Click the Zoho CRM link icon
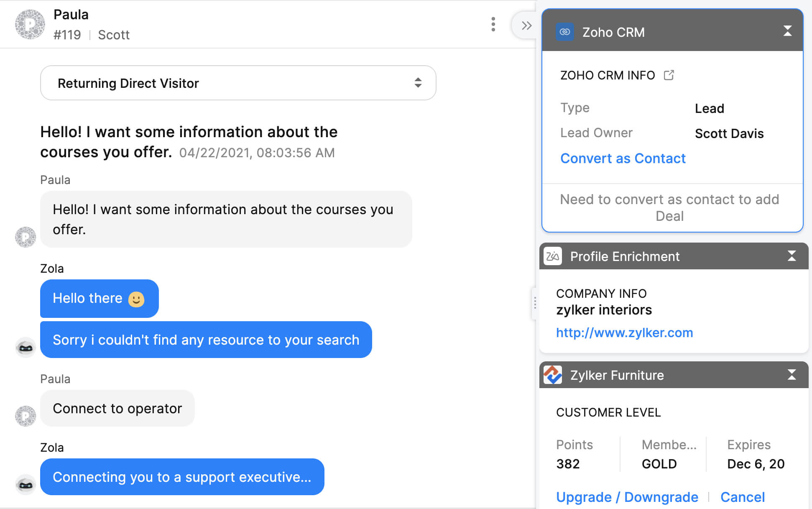The height and width of the screenshot is (509, 812). 564,32
